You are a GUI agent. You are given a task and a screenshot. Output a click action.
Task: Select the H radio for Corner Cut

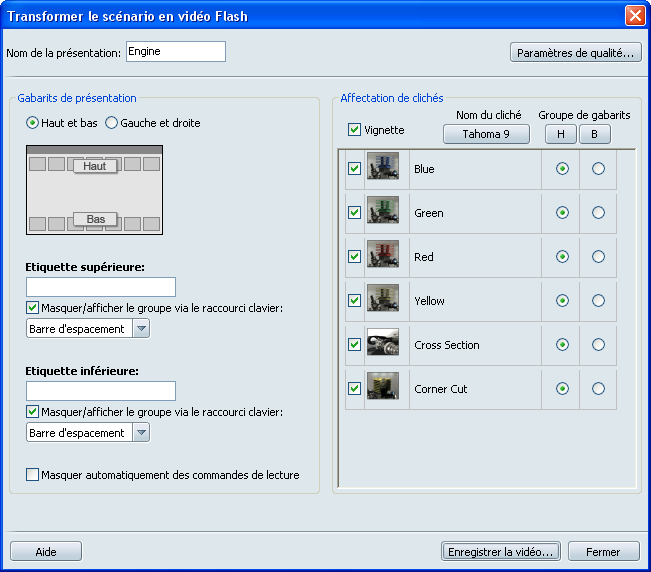[x=562, y=389]
